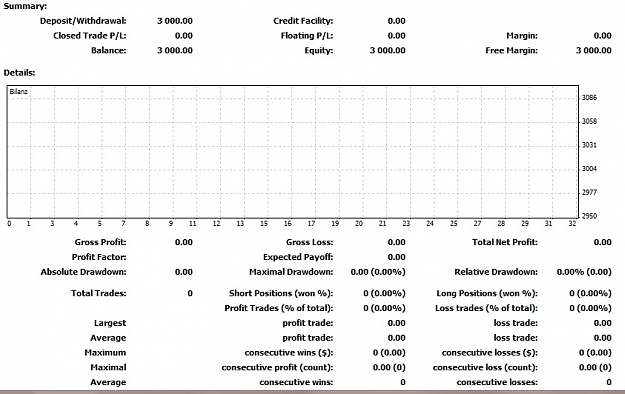This screenshot has height=394, width=625.
Task: Click x-axis tick label 7
Action: point(124,224)
